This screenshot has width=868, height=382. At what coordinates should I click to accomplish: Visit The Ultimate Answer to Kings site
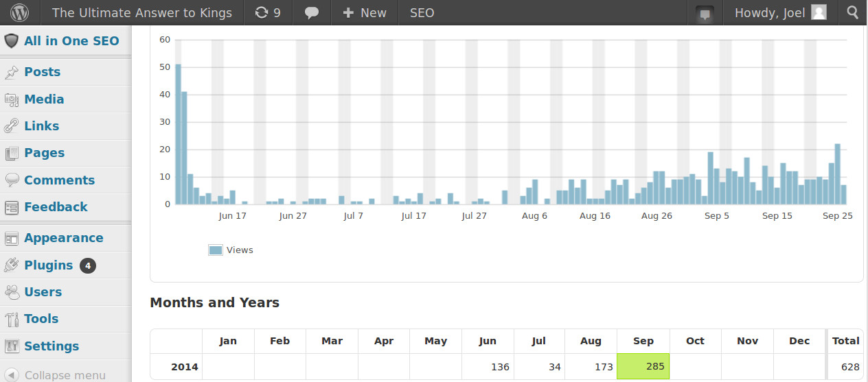click(141, 12)
